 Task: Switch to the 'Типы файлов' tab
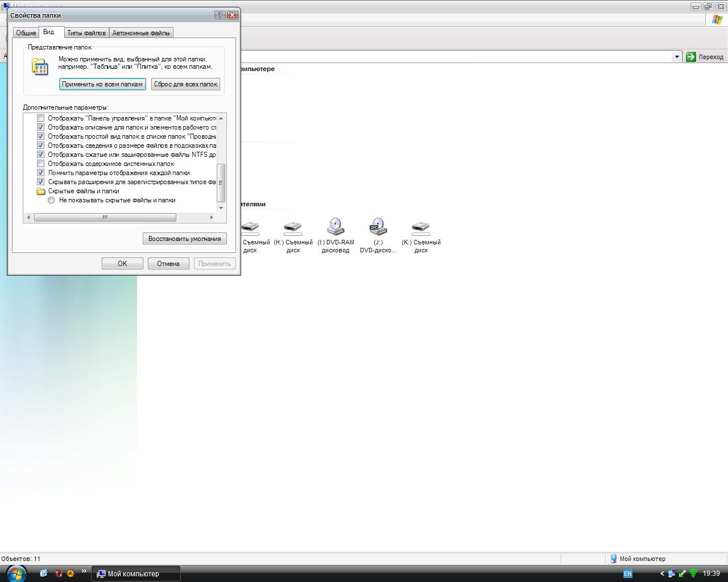86,33
